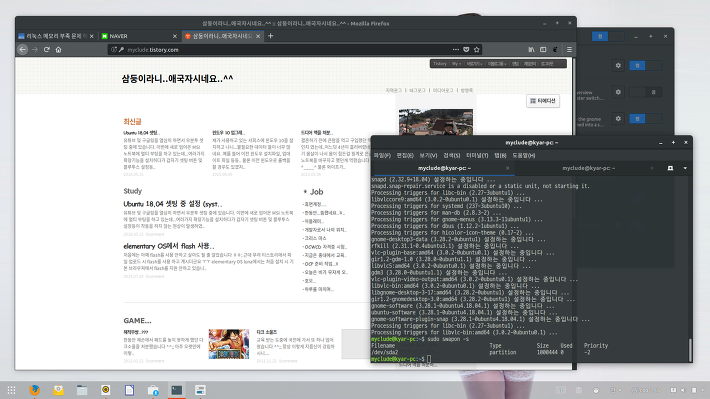Image resolution: width=710 pixels, height=399 pixels.
Task: Open the Job category heading
Action: (x=316, y=192)
